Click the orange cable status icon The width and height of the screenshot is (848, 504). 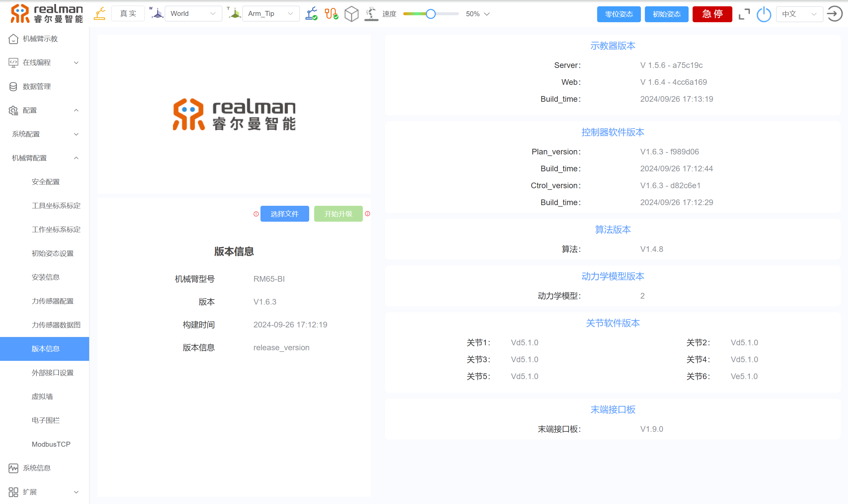coord(331,14)
